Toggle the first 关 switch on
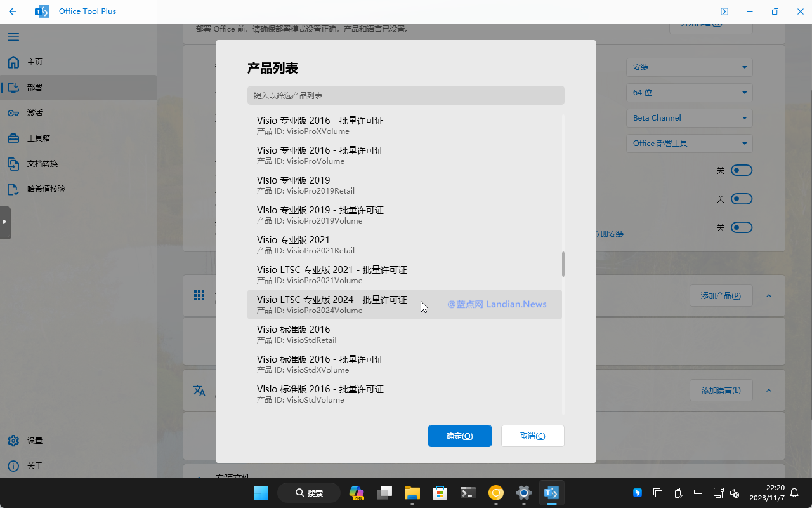 click(741, 170)
